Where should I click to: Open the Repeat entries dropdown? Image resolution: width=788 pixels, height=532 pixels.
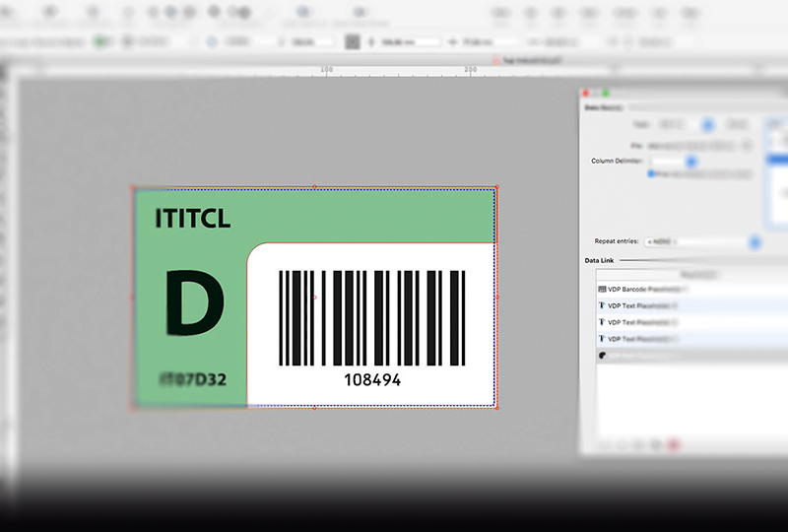coord(702,242)
